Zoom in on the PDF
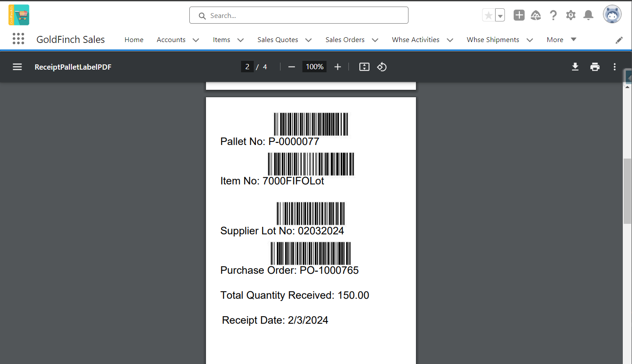 337,67
